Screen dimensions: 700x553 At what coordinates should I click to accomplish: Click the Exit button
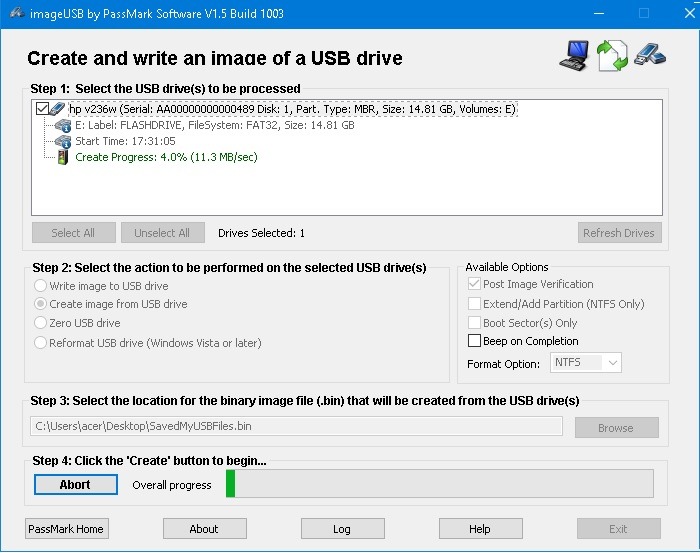(x=618, y=529)
